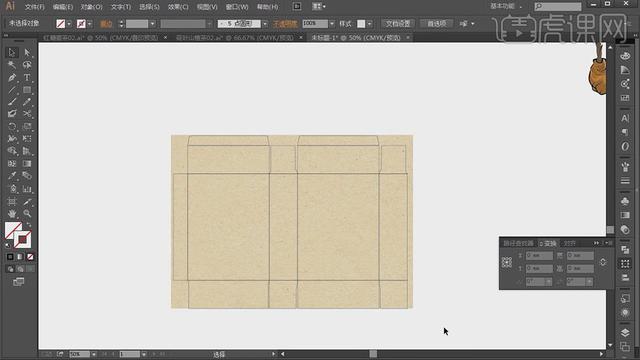
Task: Select the Paintbrush tool
Action: tap(12, 102)
